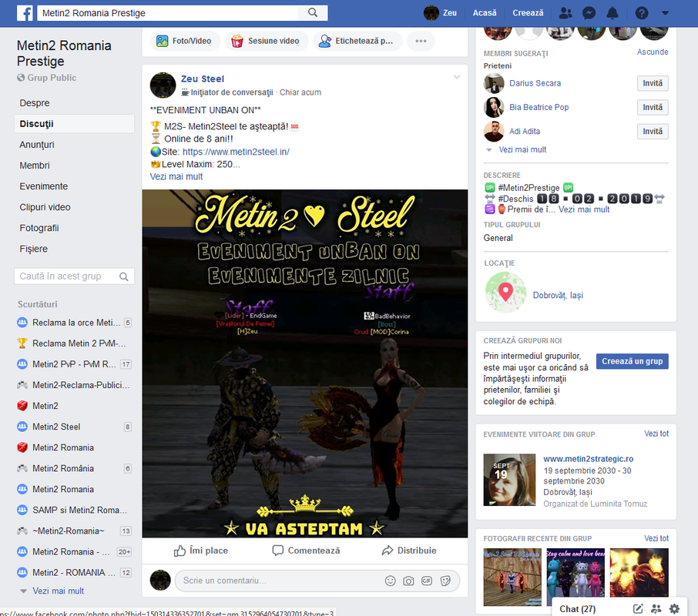Open the metin2steel.in site link
Screen dimensions: 698x616
[x=236, y=152]
